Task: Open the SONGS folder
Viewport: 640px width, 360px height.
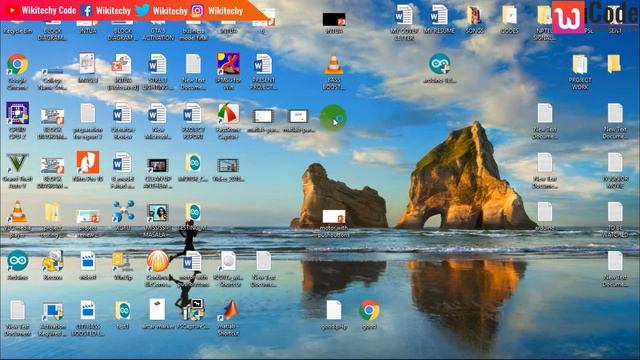Action: coord(474,15)
